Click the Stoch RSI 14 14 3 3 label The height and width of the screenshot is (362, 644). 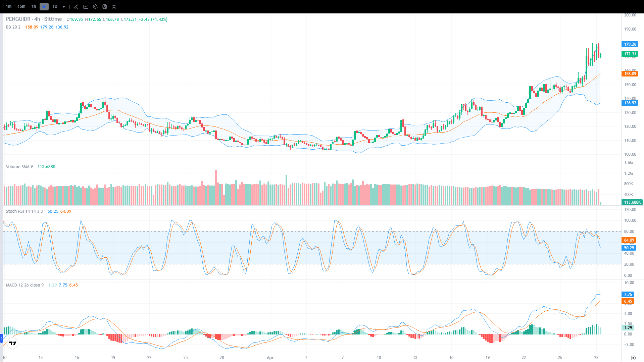[24, 211]
